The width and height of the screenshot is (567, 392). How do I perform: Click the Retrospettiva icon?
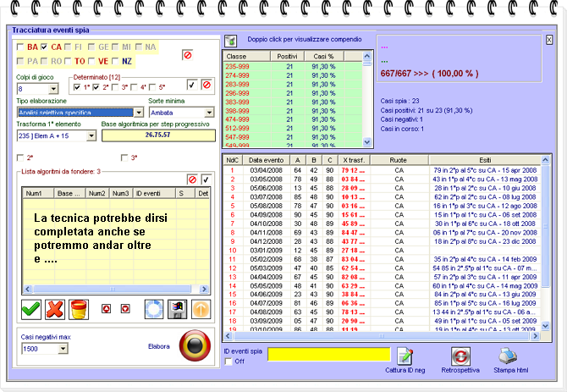[x=460, y=356]
